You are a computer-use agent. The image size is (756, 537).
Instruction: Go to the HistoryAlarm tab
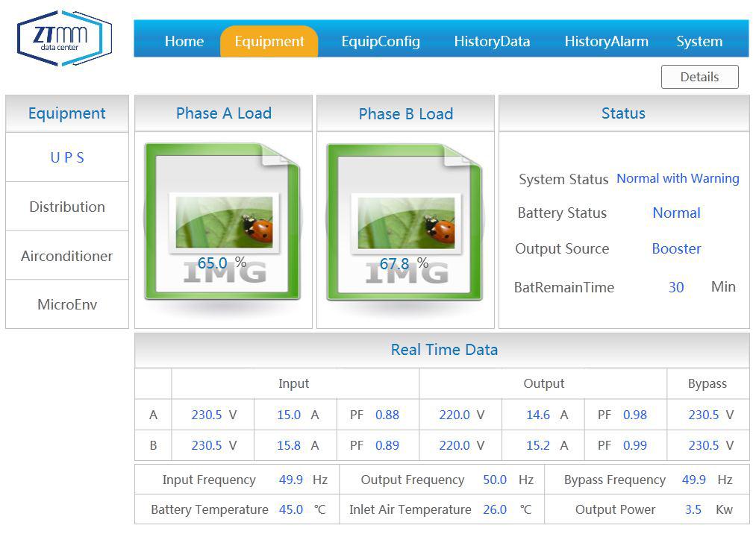606,42
